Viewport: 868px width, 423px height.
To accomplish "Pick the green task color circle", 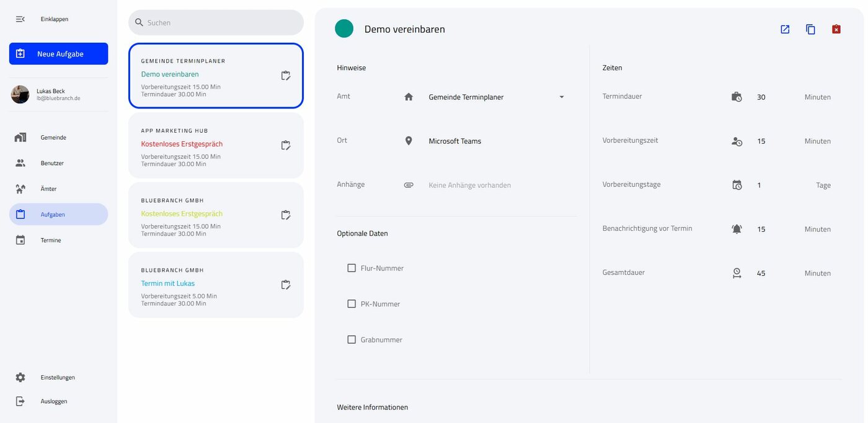I will pos(344,29).
